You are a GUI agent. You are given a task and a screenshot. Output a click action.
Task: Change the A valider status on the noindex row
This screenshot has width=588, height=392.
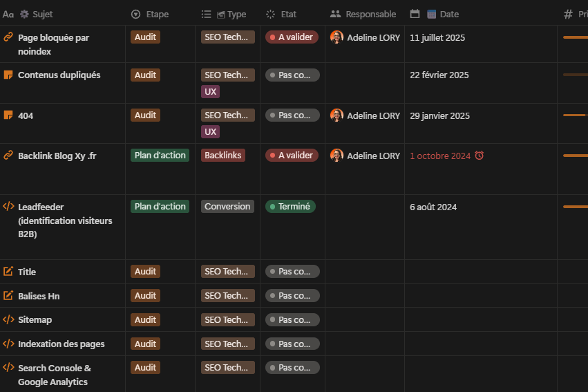pyautogui.click(x=292, y=37)
